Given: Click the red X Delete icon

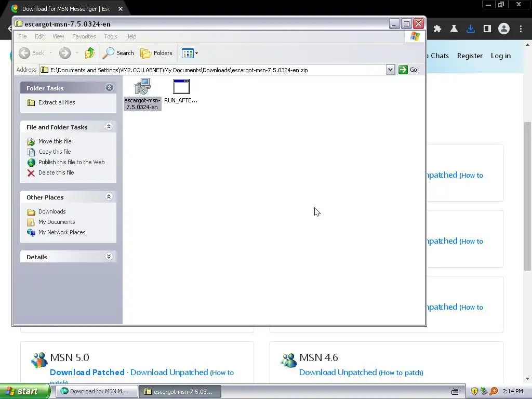Looking at the screenshot, I should coord(31,173).
